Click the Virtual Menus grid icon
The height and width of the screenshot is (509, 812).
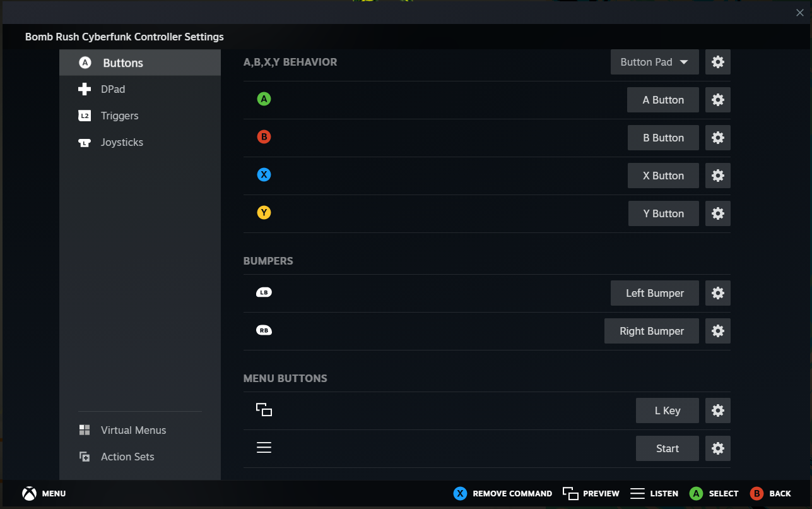point(85,429)
